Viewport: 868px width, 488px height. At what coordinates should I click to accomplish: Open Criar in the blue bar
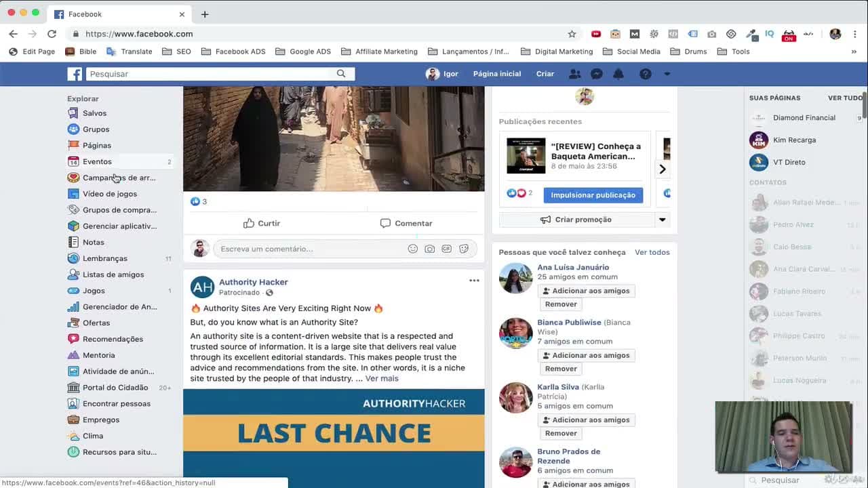coord(545,74)
